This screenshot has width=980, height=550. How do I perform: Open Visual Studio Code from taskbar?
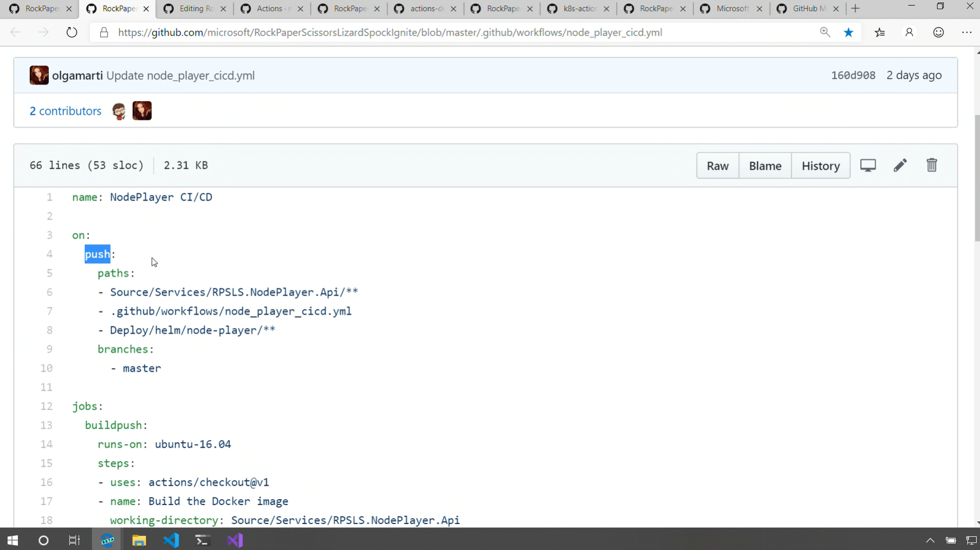click(171, 540)
